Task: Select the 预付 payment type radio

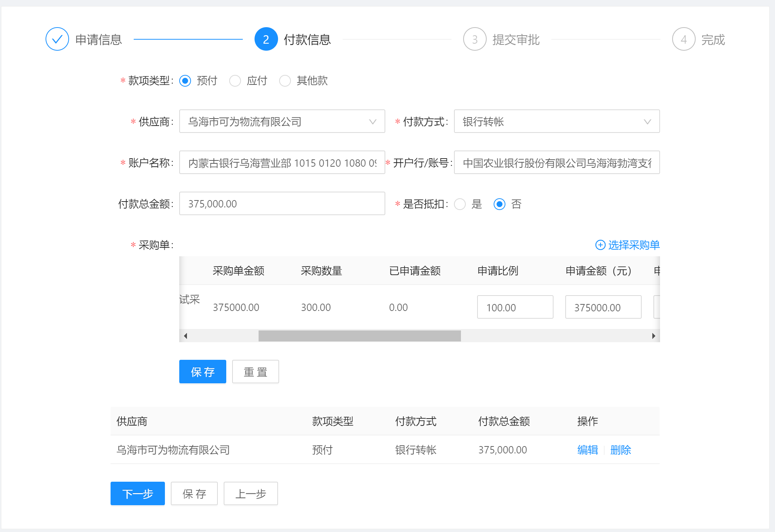Action: [185, 81]
